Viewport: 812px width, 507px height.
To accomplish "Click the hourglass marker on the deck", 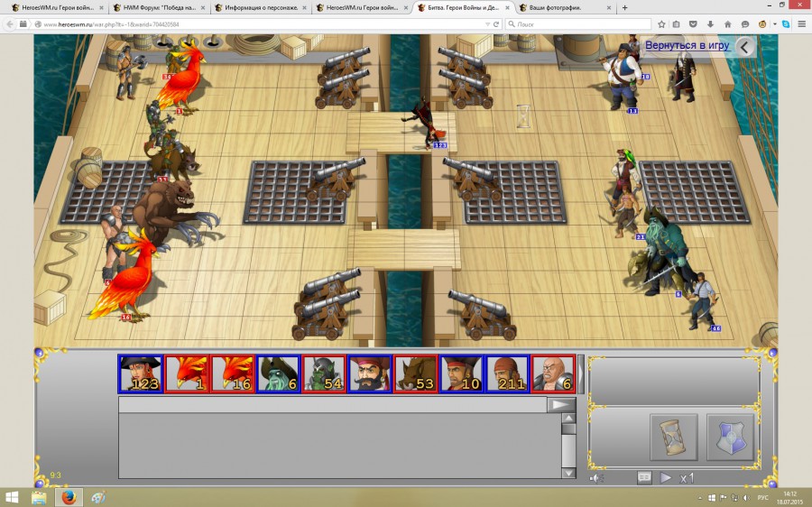I will click(x=523, y=116).
